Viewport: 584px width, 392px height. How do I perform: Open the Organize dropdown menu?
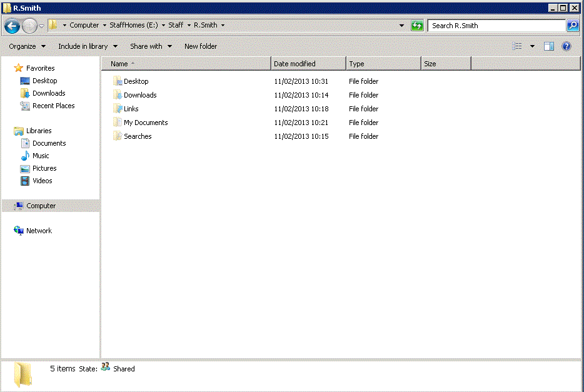click(27, 46)
